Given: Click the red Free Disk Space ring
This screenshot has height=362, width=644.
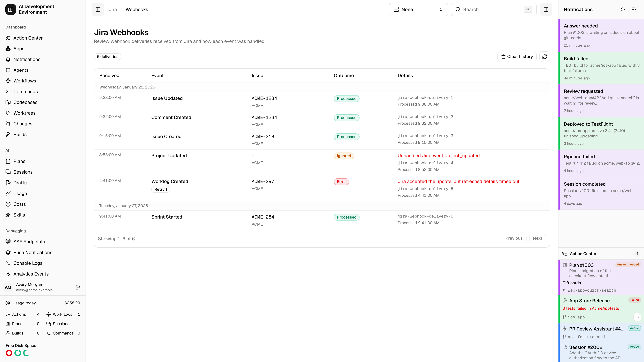Looking at the screenshot, I should tap(9, 353).
